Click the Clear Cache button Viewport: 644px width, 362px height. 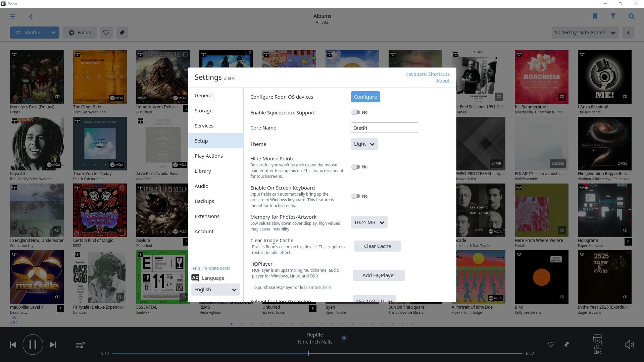click(377, 246)
